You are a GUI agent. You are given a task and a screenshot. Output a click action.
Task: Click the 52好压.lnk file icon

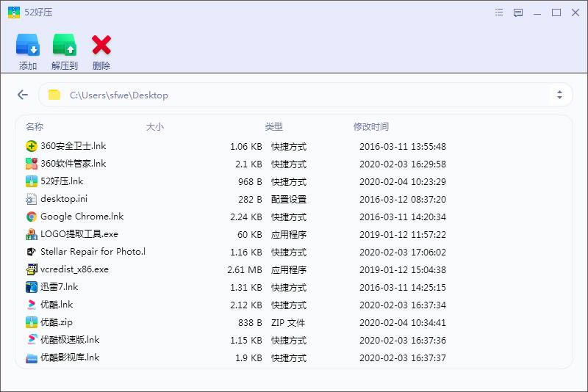coord(32,181)
